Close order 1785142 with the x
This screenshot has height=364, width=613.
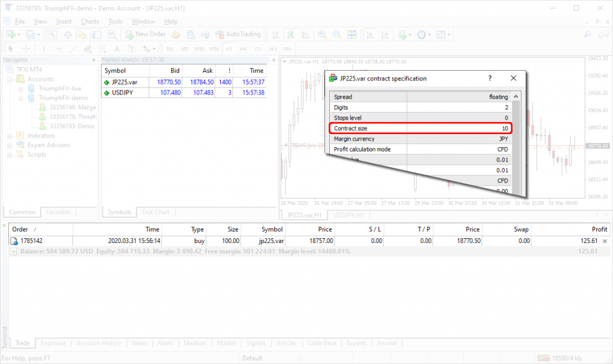pos(605,241)
